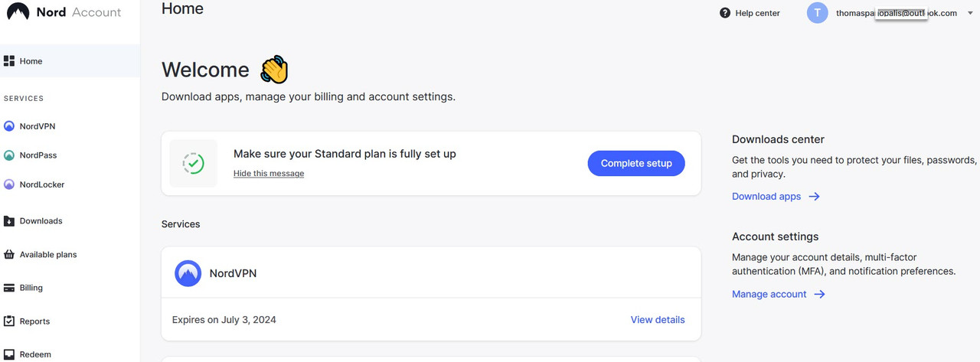Click the Redeem inbox icon

[x=9, y=354]
